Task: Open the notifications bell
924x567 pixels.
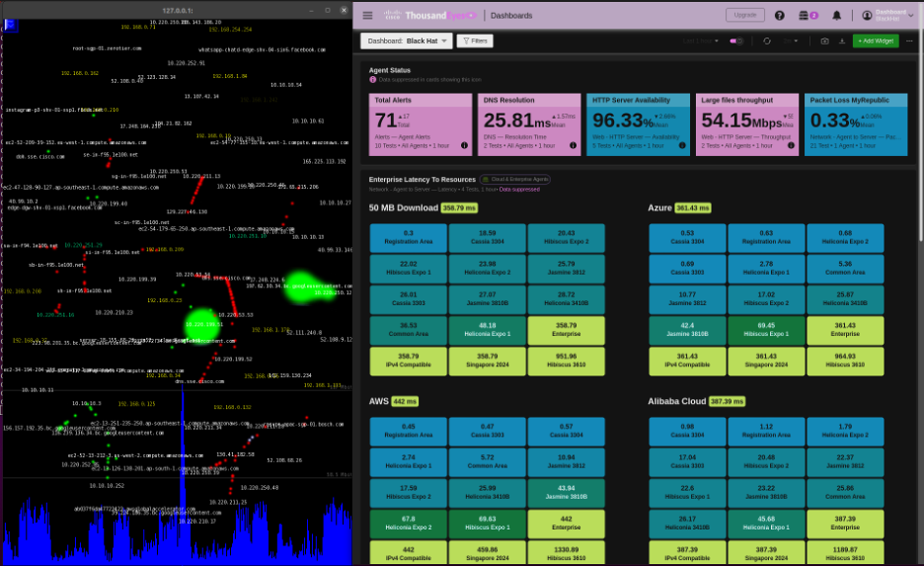Action: click(837, 15)
